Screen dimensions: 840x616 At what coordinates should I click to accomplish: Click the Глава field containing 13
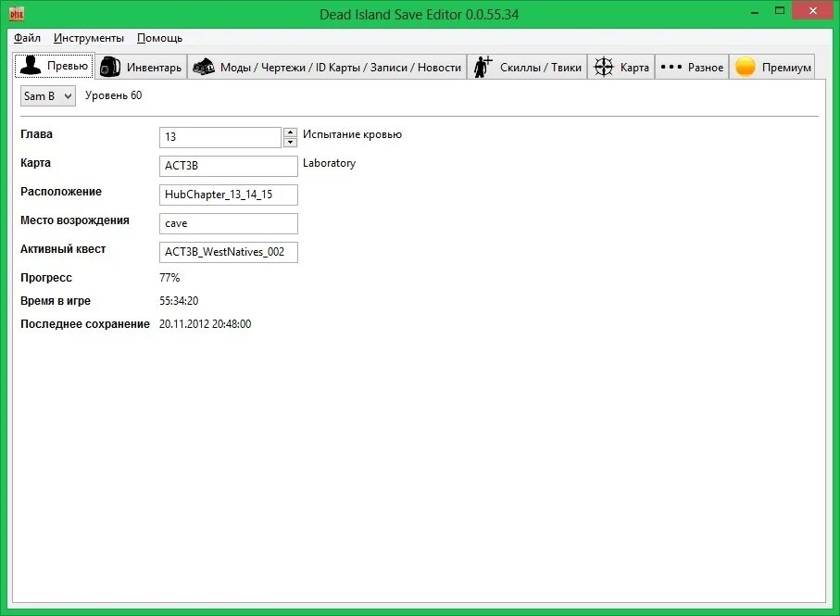click(x=220, y=137)
